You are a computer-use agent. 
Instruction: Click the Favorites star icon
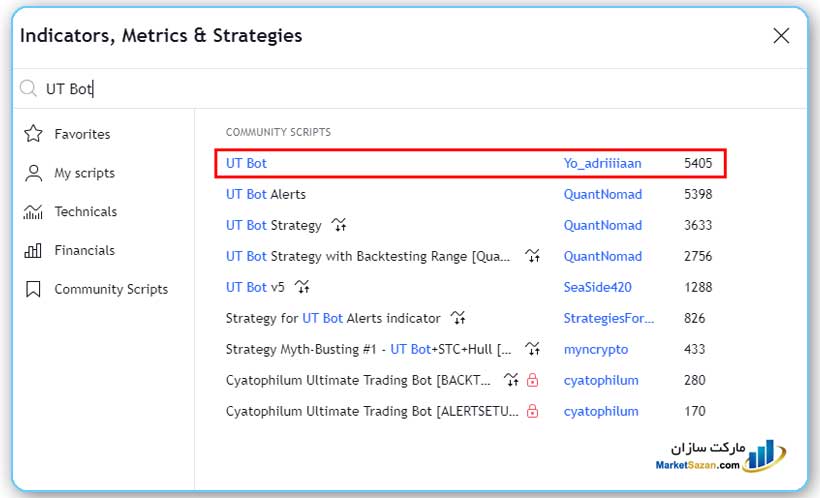pyautogui.click(x=33, y=134)
